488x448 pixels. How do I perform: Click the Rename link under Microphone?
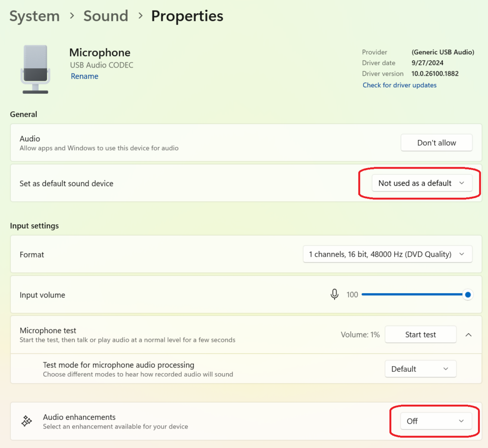(x=84, y=76)
